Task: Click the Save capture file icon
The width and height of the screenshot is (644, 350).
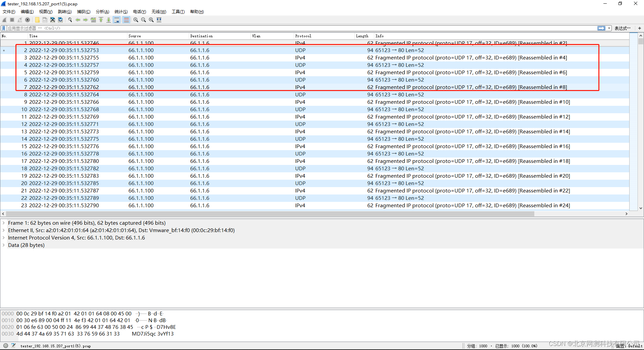Action: 45,20
